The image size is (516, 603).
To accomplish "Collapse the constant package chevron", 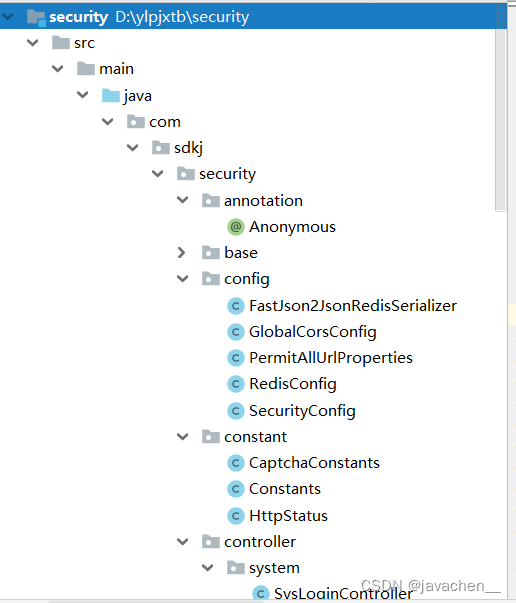I will [182, 436].
